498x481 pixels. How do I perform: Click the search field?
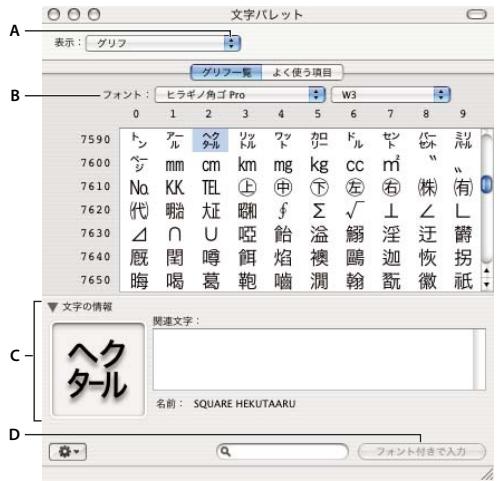(x=282, y=452)
